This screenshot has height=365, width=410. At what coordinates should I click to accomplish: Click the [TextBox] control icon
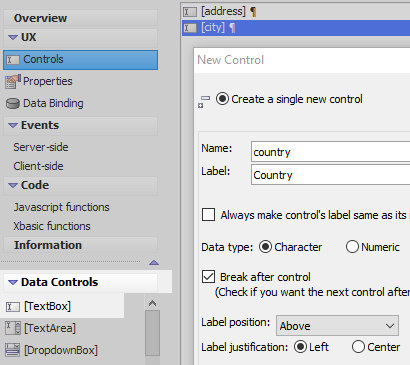coord(13,307)
